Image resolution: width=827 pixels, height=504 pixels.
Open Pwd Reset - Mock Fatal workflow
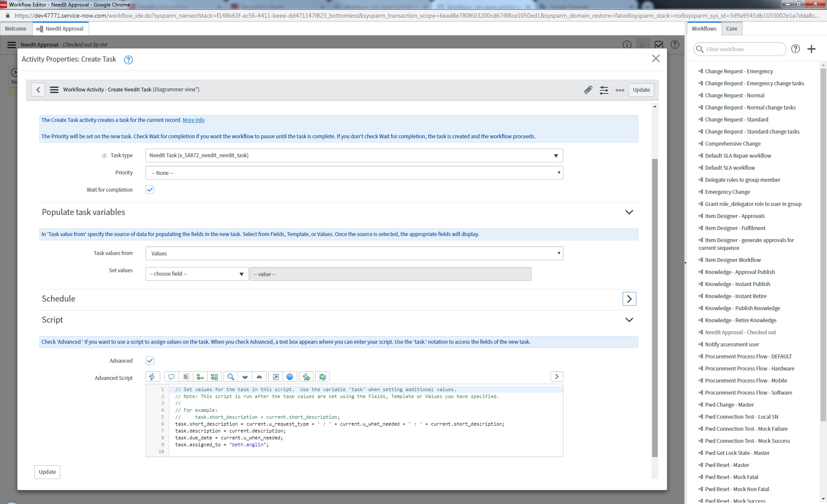click(731, 477)
